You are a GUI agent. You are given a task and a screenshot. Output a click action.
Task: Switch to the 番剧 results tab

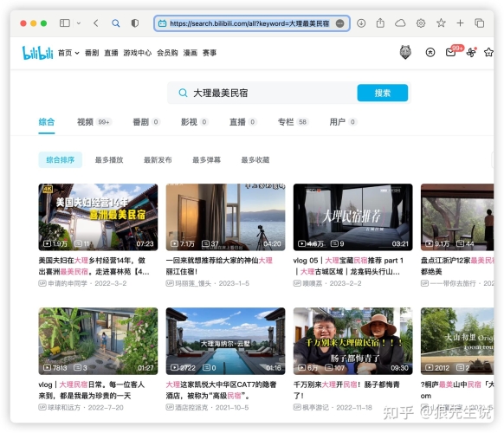[x=146, y=122]
